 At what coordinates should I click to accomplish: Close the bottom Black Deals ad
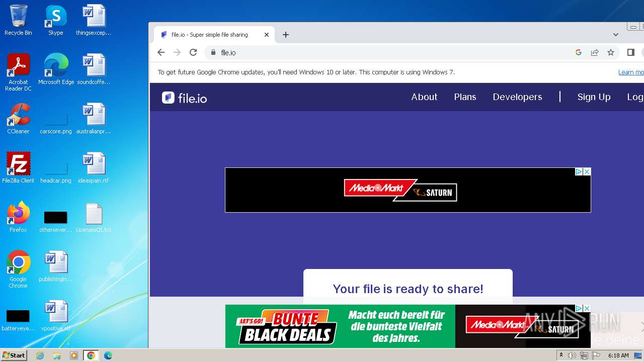click(x=587, y=308)
